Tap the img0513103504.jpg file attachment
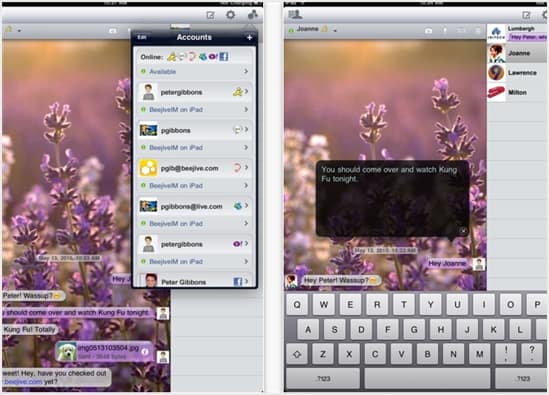 click(104, 352)
